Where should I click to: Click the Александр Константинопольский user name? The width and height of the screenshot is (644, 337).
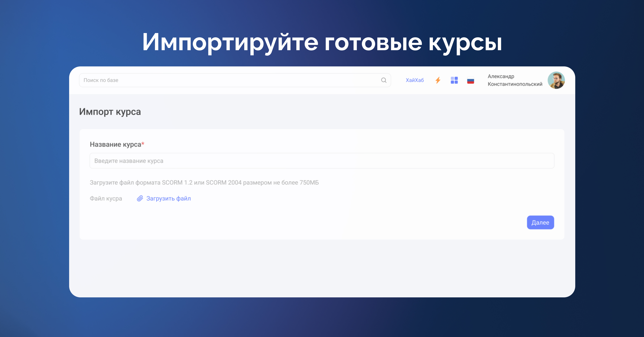[x=514, y=80]
